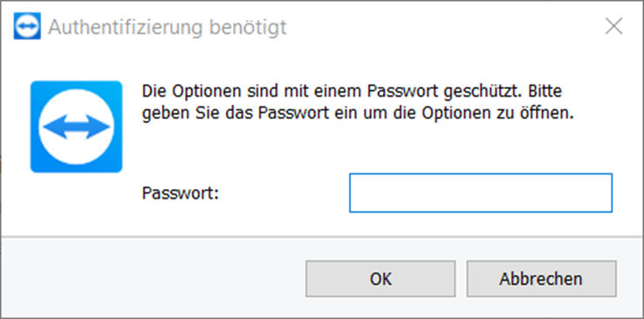Focus the Passwort input field
644x319 pixels.
pyautogui.click(x=481, y=193)
